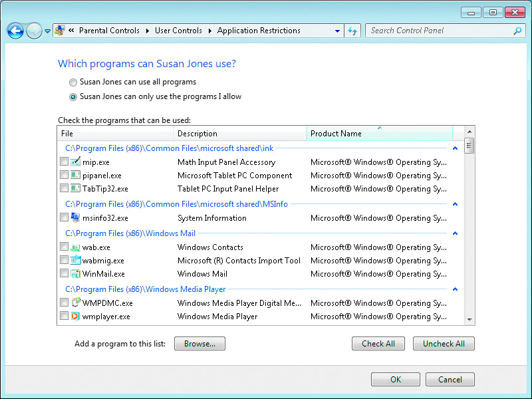Click the Uncheck All button
This screenshot has height=399, width=532.
[x=444, y=343]
